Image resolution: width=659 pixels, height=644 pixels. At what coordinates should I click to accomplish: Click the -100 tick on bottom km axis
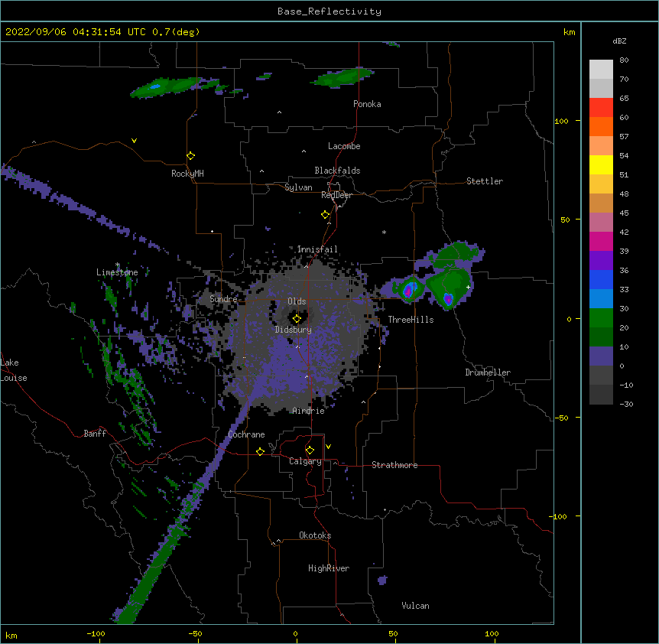pyautogui.click(x=96, y=633)
